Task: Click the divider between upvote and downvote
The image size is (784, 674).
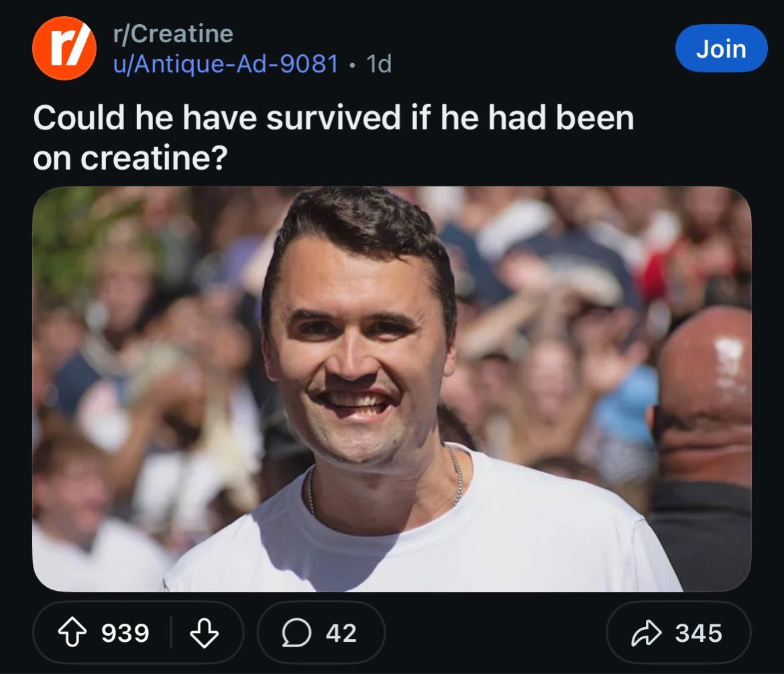Action: click(x=171, y=632)
